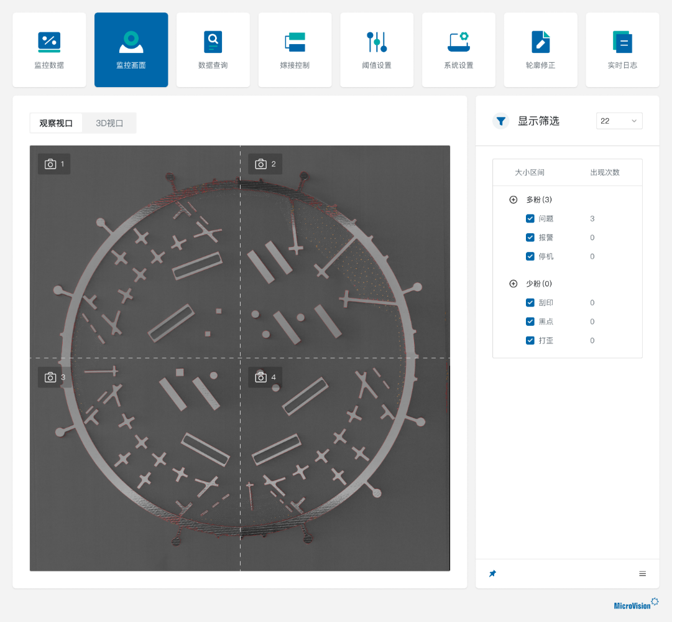Screen dimensions: 673x622
Task: Expand the 少粉 (0) group
Action: [514, 284]
